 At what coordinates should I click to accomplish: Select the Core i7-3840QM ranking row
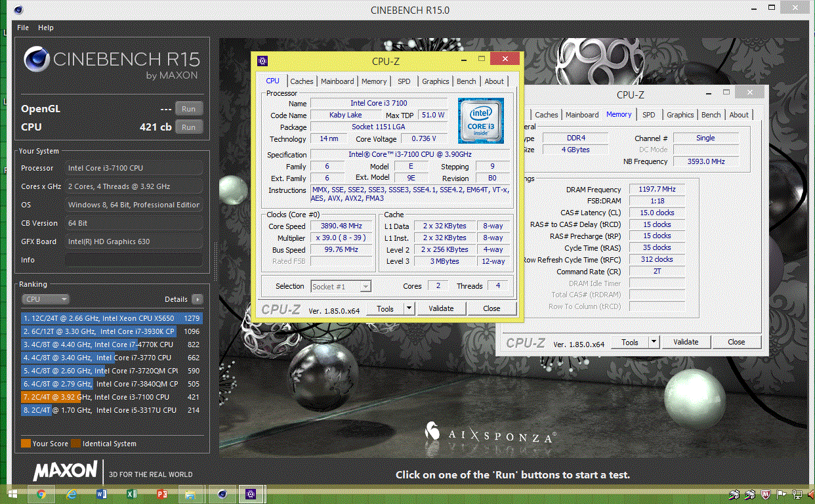112,384
